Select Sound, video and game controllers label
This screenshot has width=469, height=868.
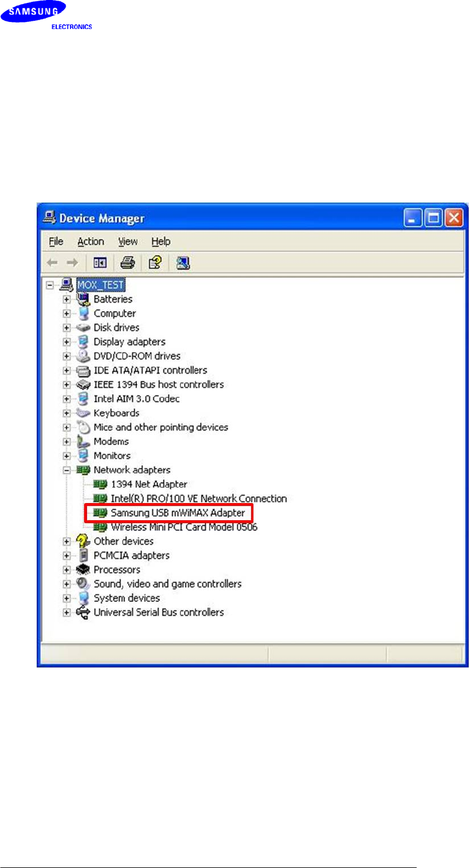[168, 584]
